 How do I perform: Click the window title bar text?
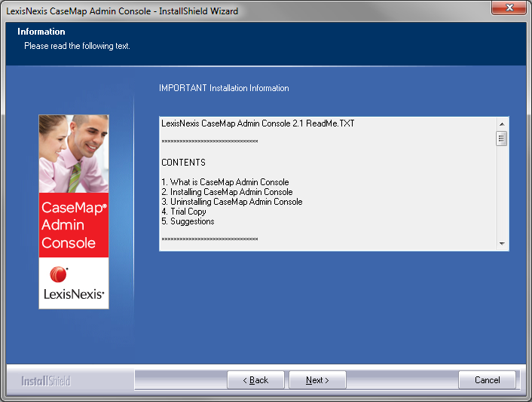[x=122, y=11]
